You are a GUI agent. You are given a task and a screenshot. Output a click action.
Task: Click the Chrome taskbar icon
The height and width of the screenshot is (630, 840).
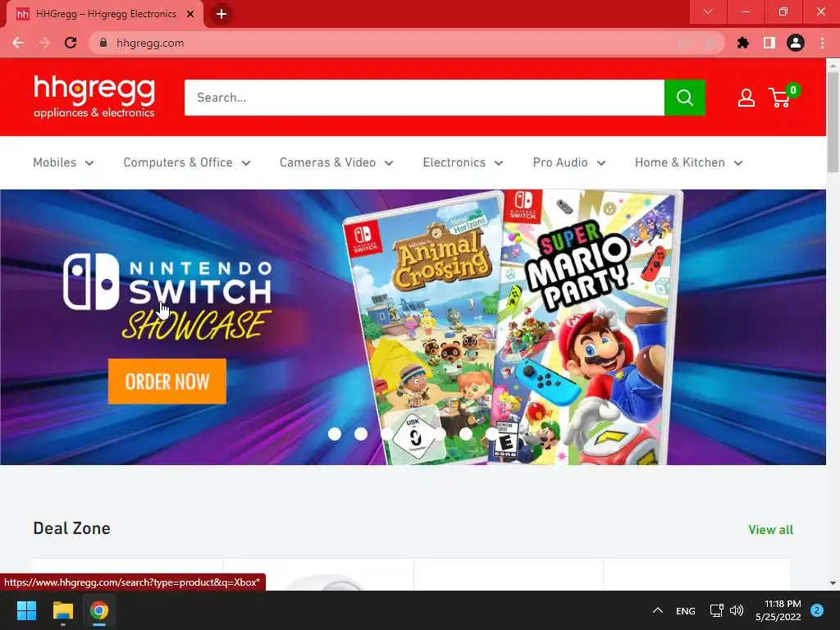pyautogui.click(x=99, y=610)
